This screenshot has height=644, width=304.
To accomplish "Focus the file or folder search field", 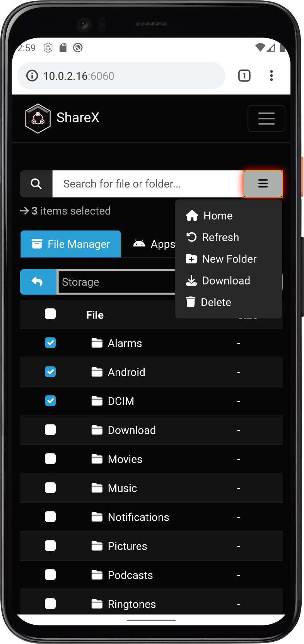I will pyautogui.click(x=147, y=184).
